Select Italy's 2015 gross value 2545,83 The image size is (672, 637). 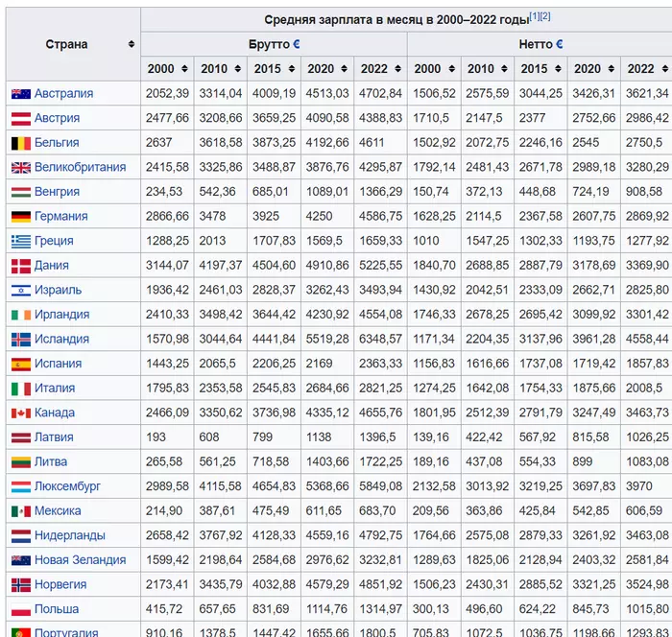pos(274,389)
